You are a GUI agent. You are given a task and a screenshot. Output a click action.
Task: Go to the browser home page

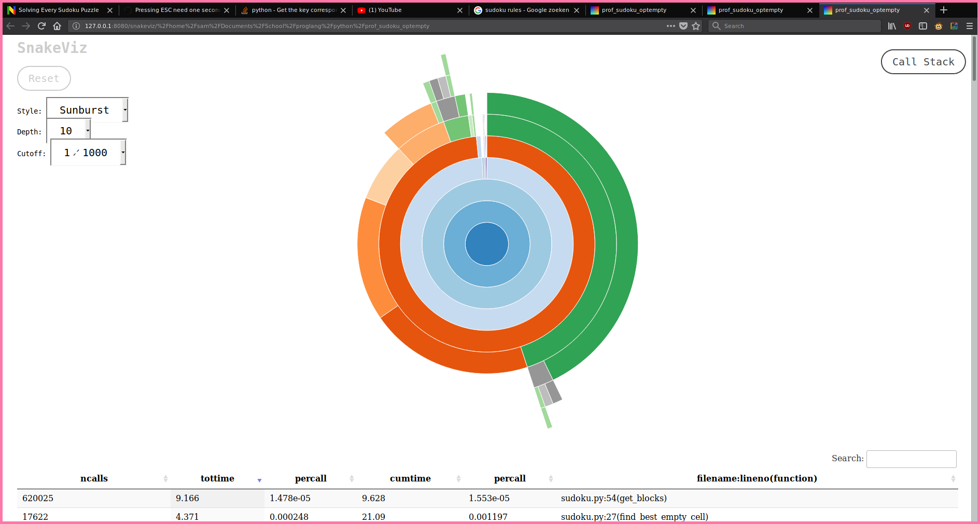coord(57,26)
